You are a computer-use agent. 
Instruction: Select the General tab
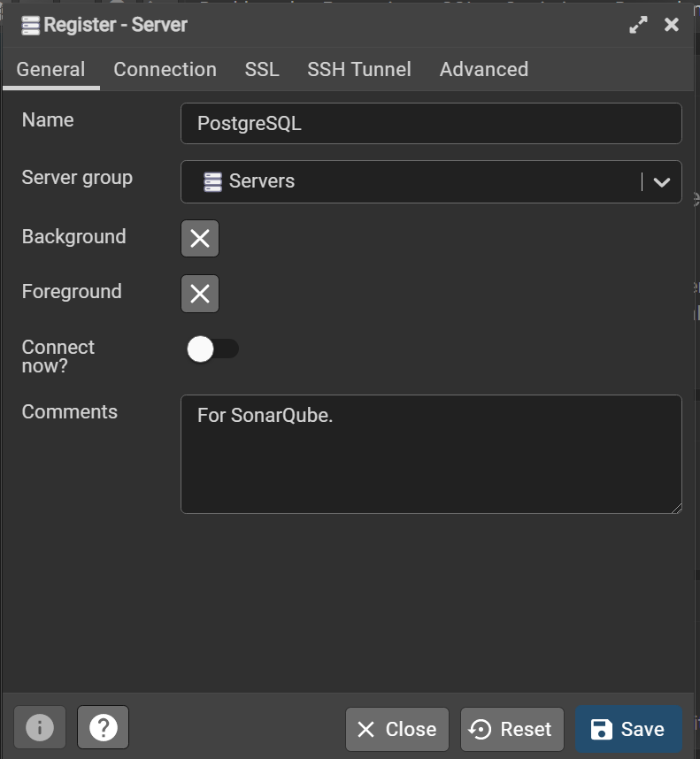[51, 69]
